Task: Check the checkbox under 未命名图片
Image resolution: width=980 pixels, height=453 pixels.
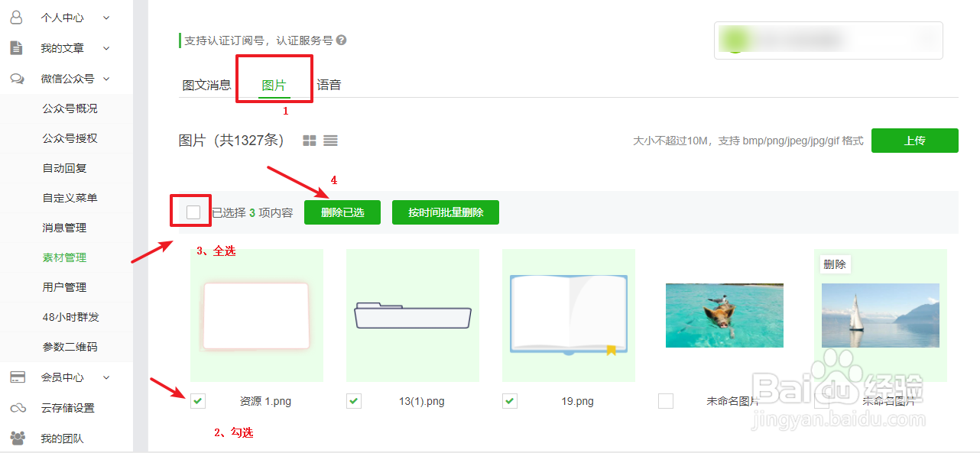Action: (x=666, y=400)
